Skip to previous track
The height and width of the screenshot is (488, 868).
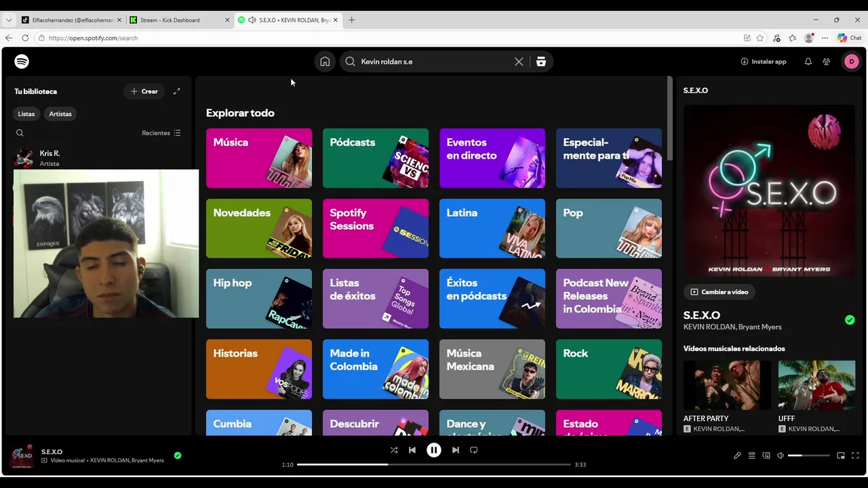412,450
